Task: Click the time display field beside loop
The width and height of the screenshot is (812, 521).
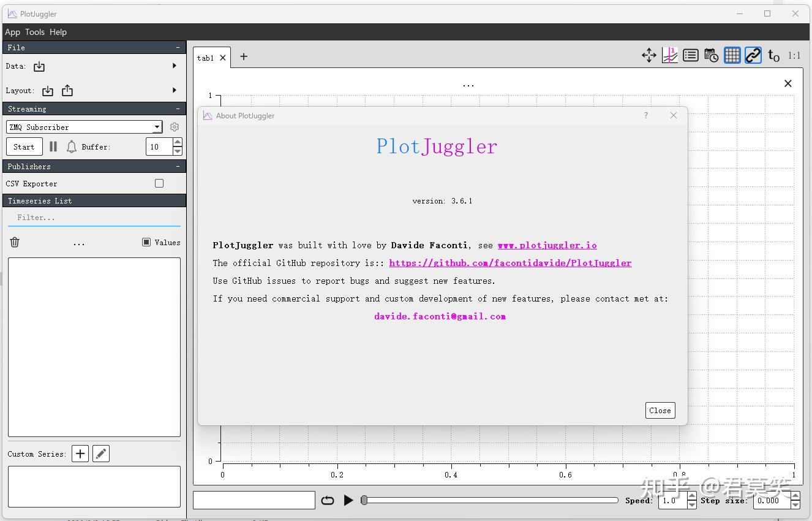Action: pyautogui.click(x=254, y=500)
